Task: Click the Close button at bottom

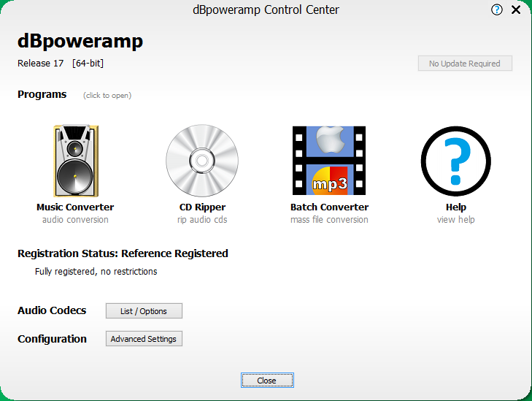Action: coord(267,381)
